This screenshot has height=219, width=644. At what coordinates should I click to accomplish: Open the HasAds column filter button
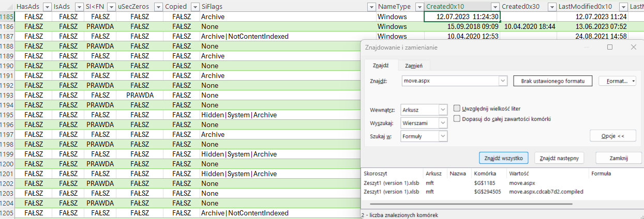click(47, 7)
